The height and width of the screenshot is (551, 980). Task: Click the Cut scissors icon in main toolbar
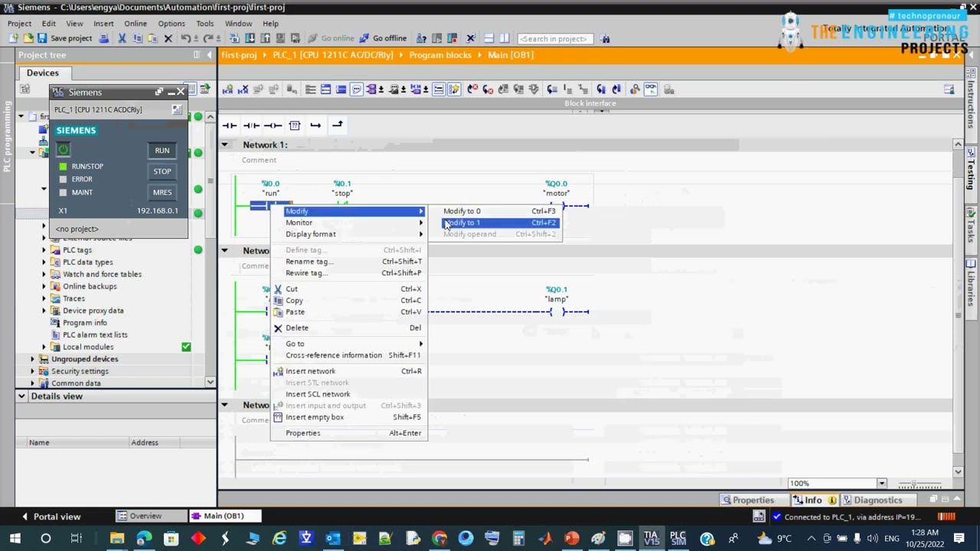(122, 38)
